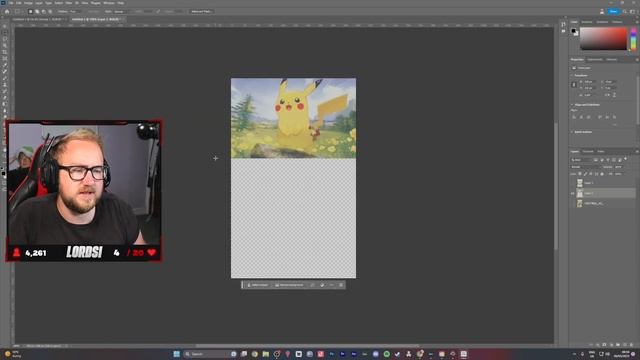Collapse the Quick Actions section
The image size is (640, 360).
pyautogui.click(x=571, y=132)
